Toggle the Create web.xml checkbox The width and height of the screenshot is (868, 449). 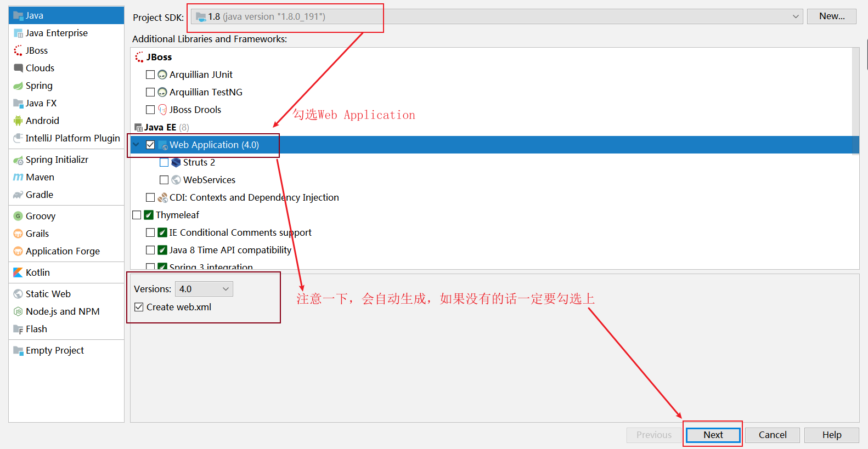pyautogui.click(x=139, y=307)
